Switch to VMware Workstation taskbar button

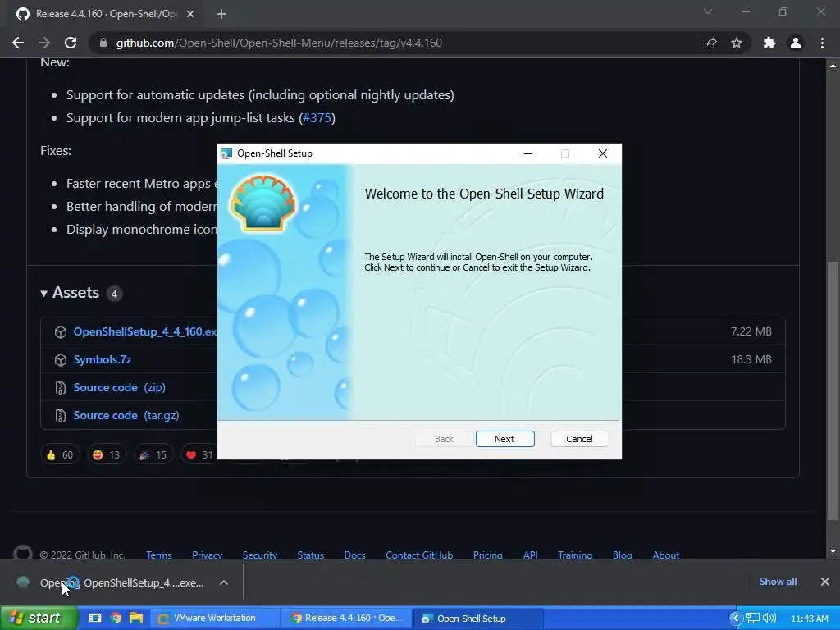tap(214, 619)
